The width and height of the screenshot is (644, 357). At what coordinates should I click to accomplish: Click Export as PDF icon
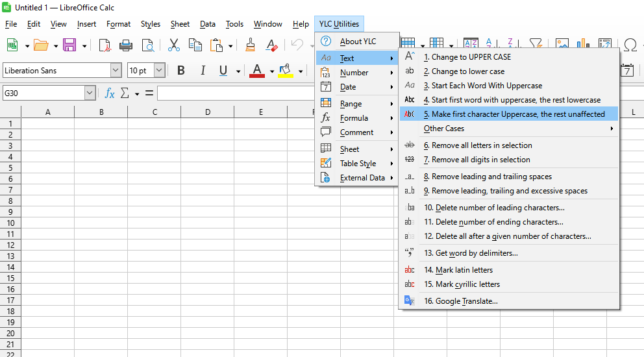pos(105,45)
